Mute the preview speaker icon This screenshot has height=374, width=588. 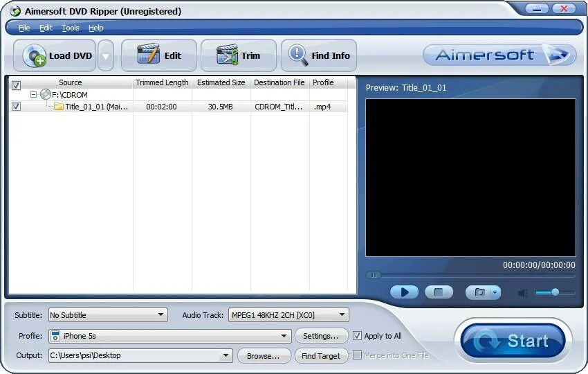[x=523, y=292]
